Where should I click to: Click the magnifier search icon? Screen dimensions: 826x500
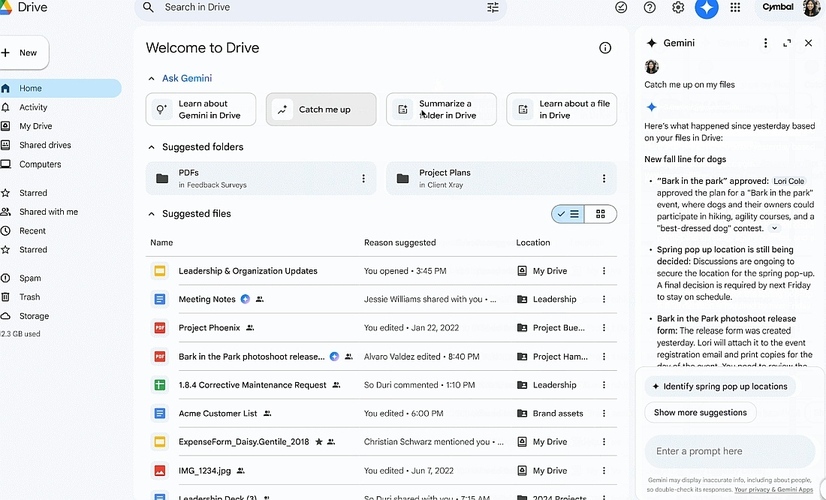pyautogui.click(x=149, y=7)
